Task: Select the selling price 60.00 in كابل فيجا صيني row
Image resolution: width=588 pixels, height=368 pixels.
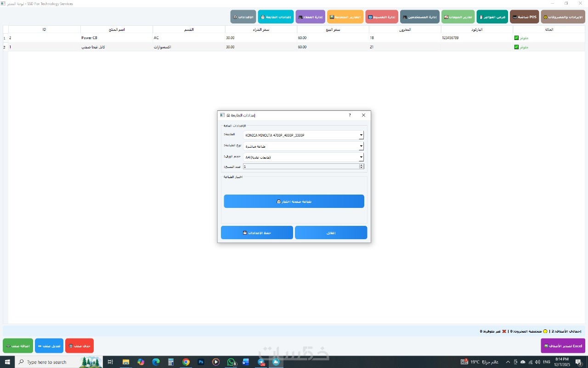Action: (x=333, y=47)
